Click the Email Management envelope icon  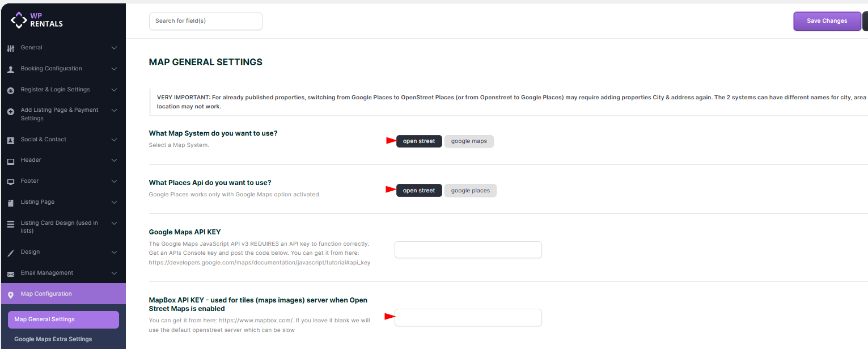pyautogui.click(x=10, y=274)
